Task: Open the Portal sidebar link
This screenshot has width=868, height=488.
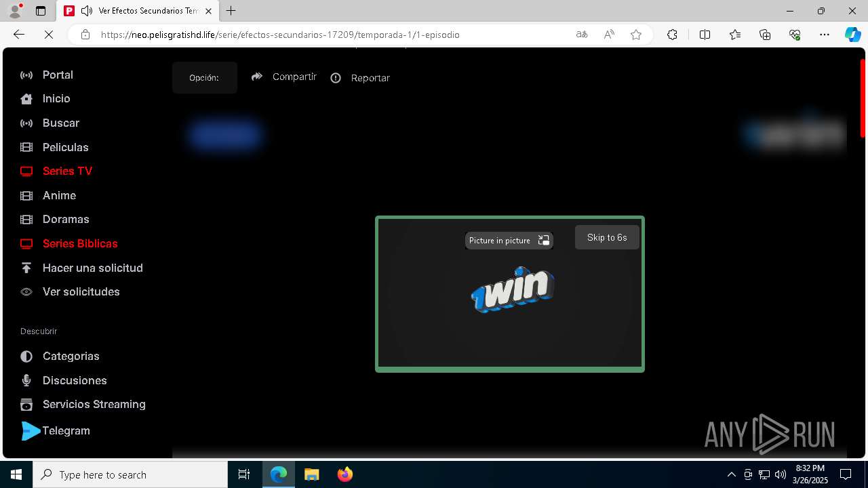Action: pyautogui.click(x=58, y=75)
